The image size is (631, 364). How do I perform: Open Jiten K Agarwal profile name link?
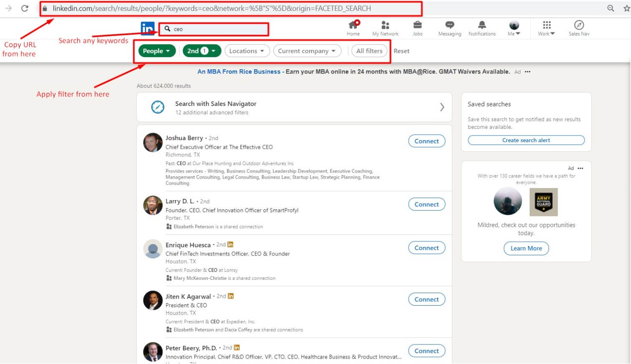coord(188,296)
